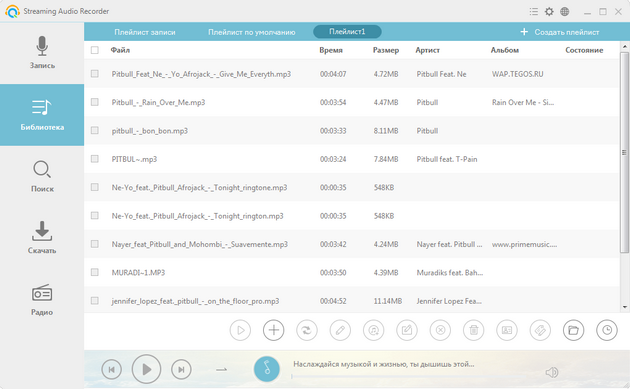This screenshot has width=630, height=389.
Task: Click the add files plus icon
Action: [274, 330]
